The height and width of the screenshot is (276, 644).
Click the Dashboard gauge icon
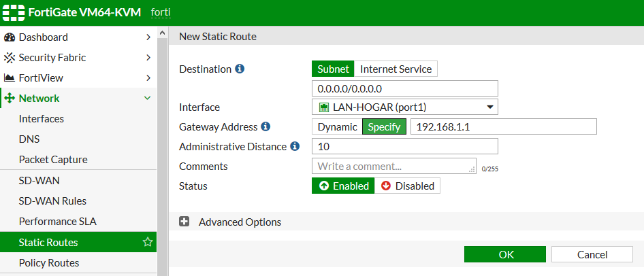[x=10, y=37]
